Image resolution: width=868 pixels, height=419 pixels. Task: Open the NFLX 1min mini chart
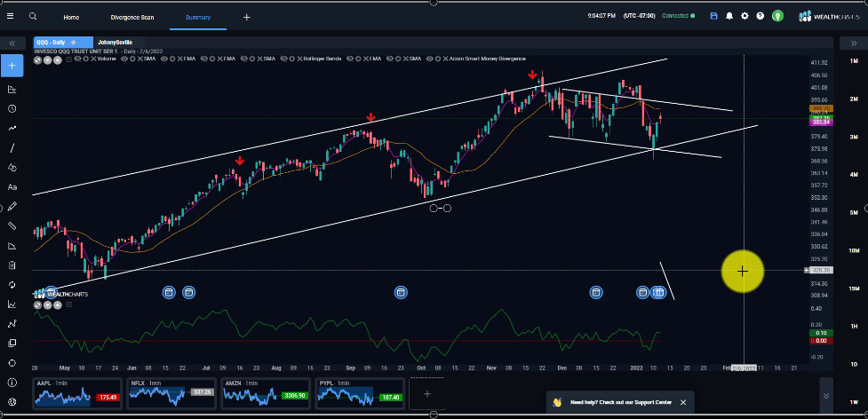point(171,393)
